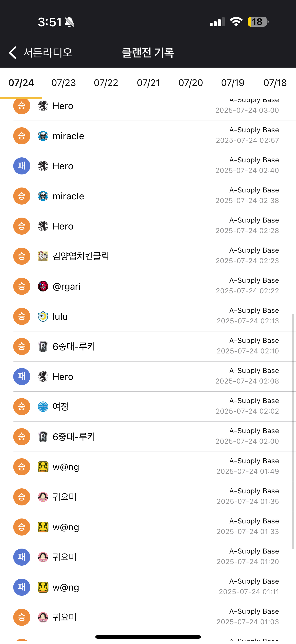Tap the 귀요미 emblem at 01:35
The width and height of the screenshot is (296, 644).
(x=43, y=497)
